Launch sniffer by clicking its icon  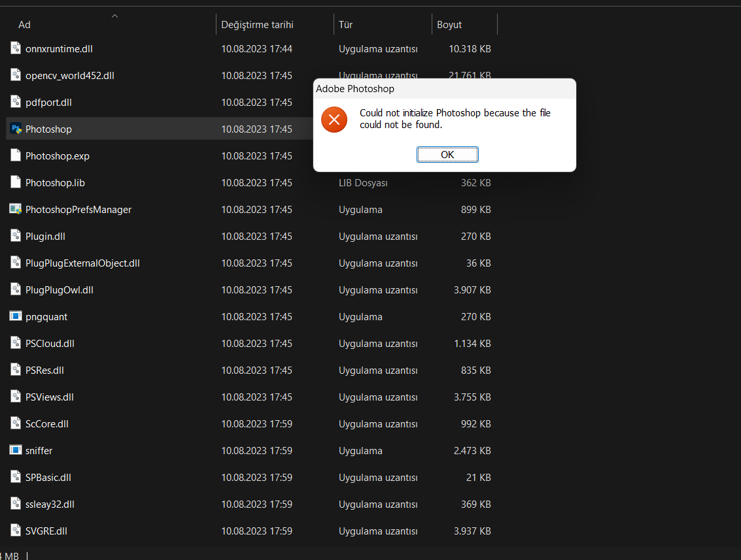click(x=15, y=450)
